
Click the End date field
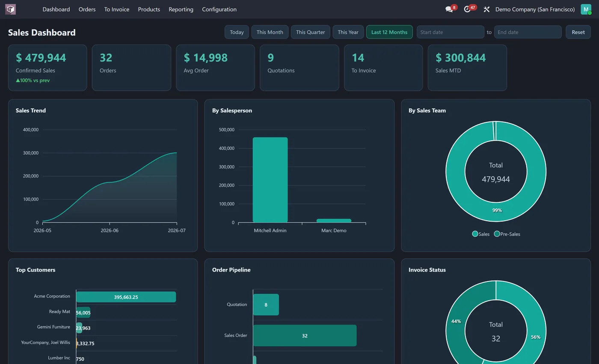coord(528,32)
